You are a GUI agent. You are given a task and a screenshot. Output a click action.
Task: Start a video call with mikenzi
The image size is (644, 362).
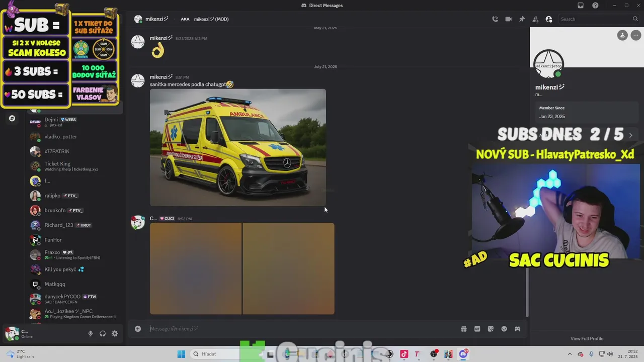click(x=509, y=19)
